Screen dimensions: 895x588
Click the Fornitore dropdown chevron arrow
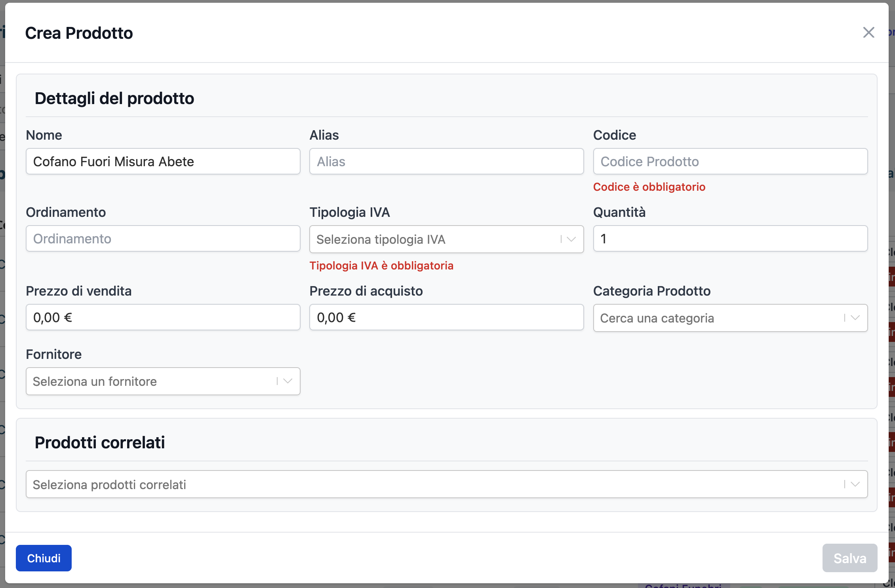coord(288,381)
